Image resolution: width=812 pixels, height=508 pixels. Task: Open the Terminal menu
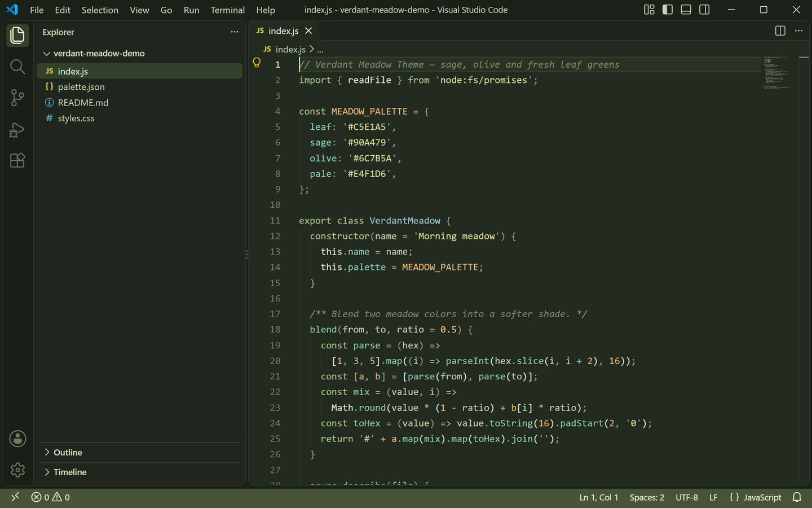(x=228, y=10)
